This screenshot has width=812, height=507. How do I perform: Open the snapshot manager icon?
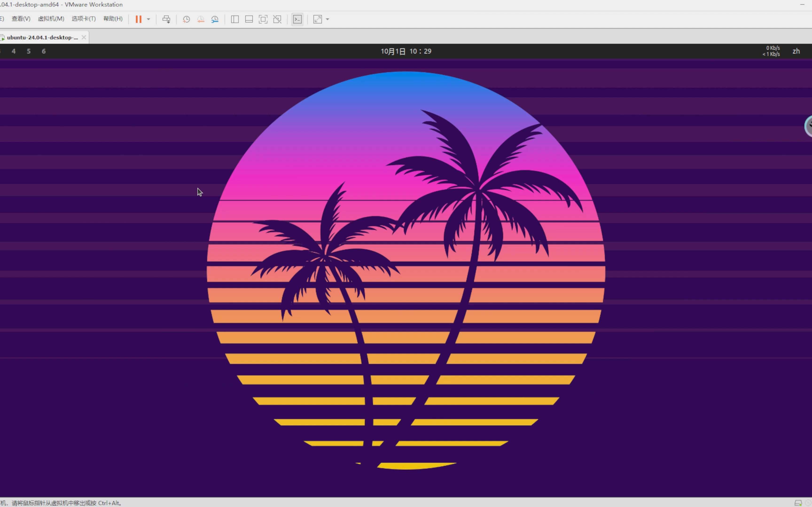click(215, 19)
